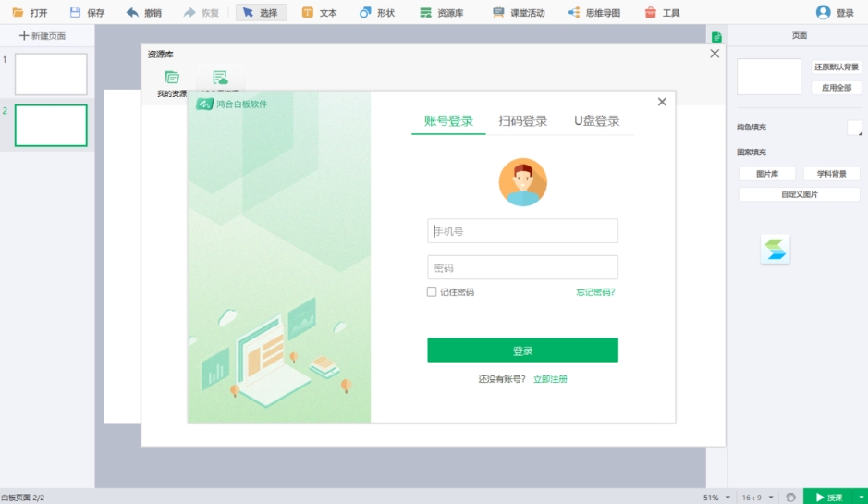
Task: Switch to the 账号登录 tab
Action: [x=448, y=120]
